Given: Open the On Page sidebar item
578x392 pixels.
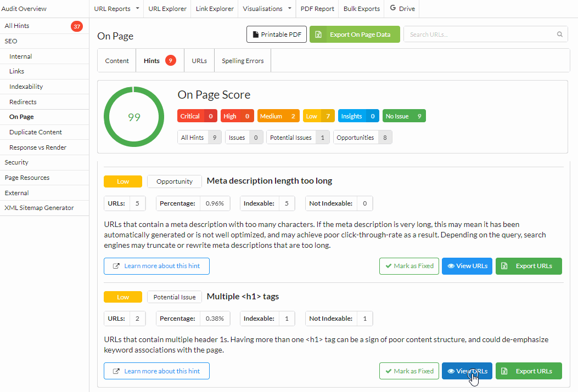Looking at the screenshot, I should coord(44,117).
